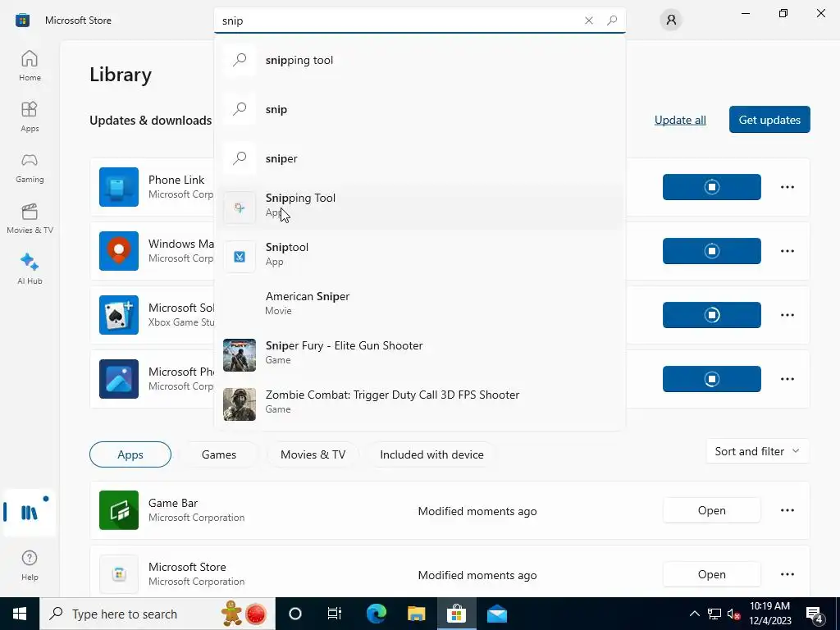Viewport: 840px width, 630px height.
Task: Click the Windows Maps app icon
Action: 119,251
